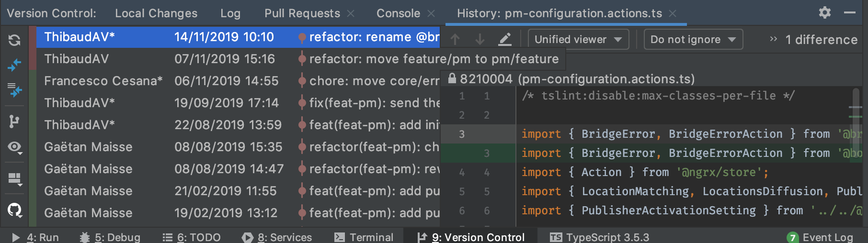The width and height of the screenshot is (868, 243).
Task: Select Gaëtan Maisse commit 08/08/2019 15:35
Action: 238,147
